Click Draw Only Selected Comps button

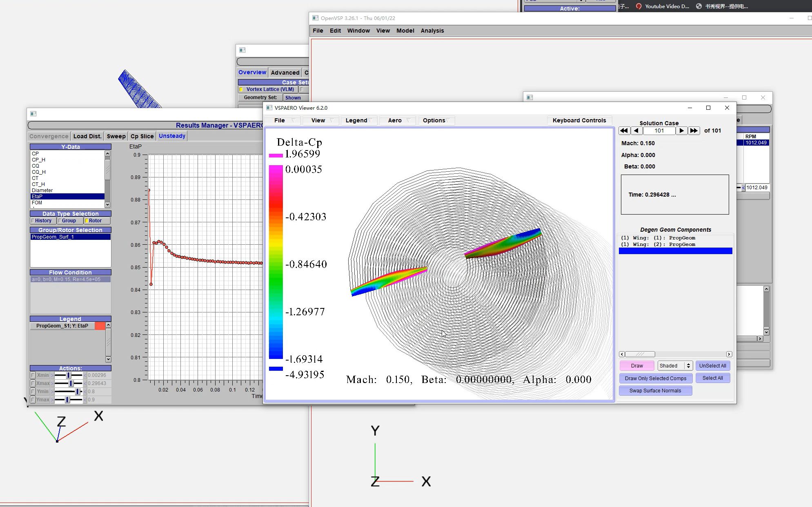[655, 379]
